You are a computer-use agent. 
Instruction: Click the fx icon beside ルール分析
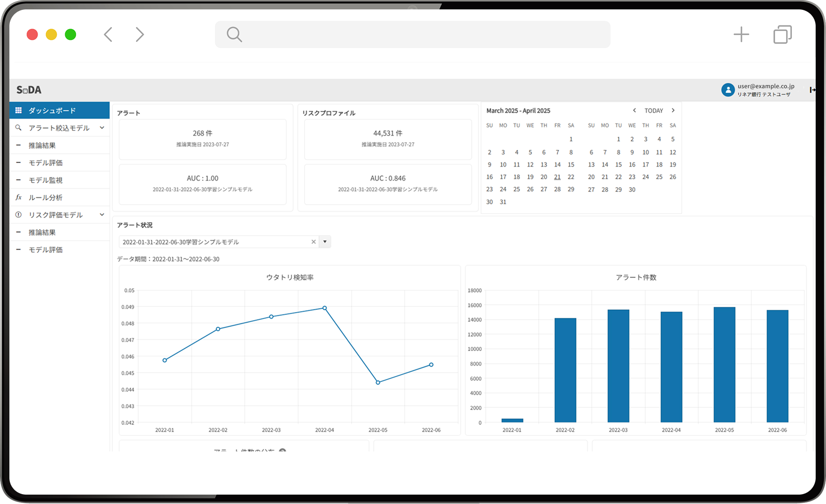(18, 197)
